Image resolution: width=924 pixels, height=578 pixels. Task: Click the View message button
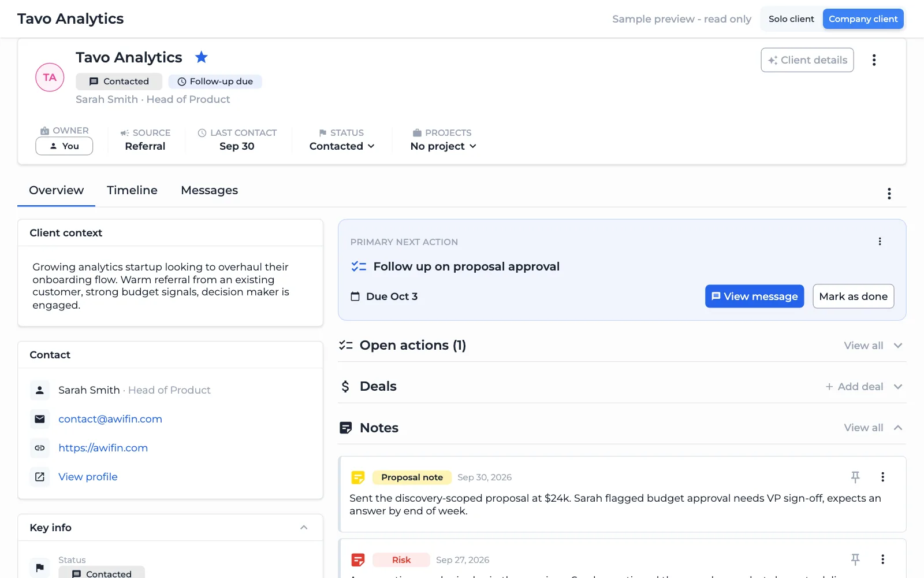[754, 297]
